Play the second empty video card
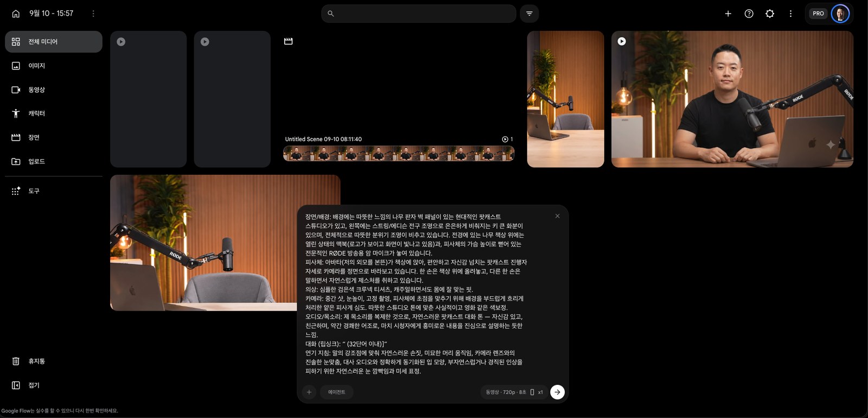Viewport: 868px width, 418px height. pos(205,42)
